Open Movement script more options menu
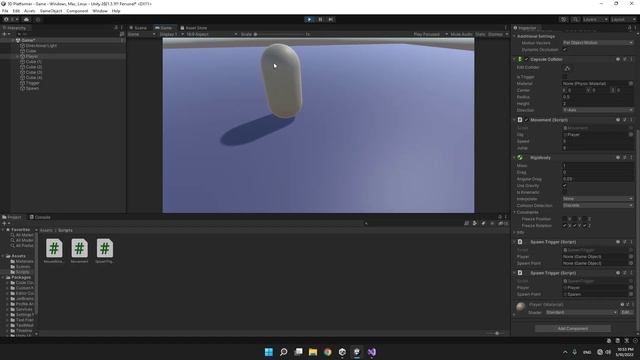The width and height of the screenshot is (640, 360). point(631,120)
